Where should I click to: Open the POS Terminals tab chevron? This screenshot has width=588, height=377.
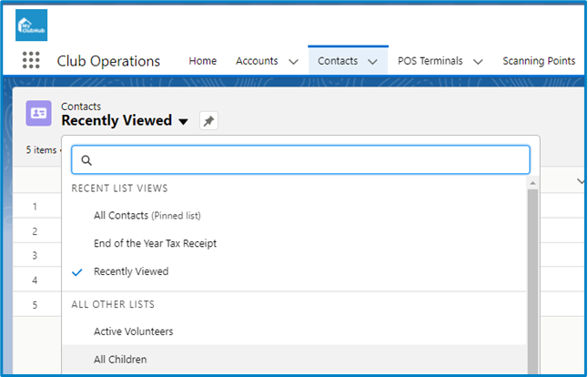tap(478, 62)
